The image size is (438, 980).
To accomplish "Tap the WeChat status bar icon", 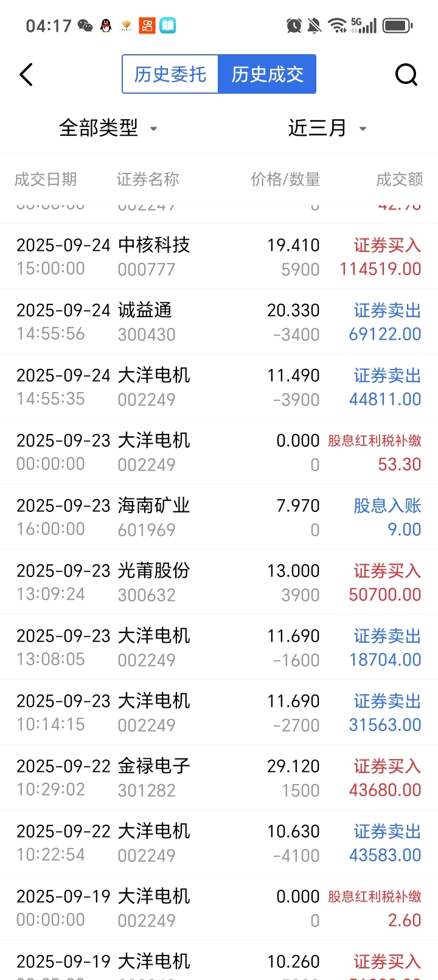I will click(85, 26).
